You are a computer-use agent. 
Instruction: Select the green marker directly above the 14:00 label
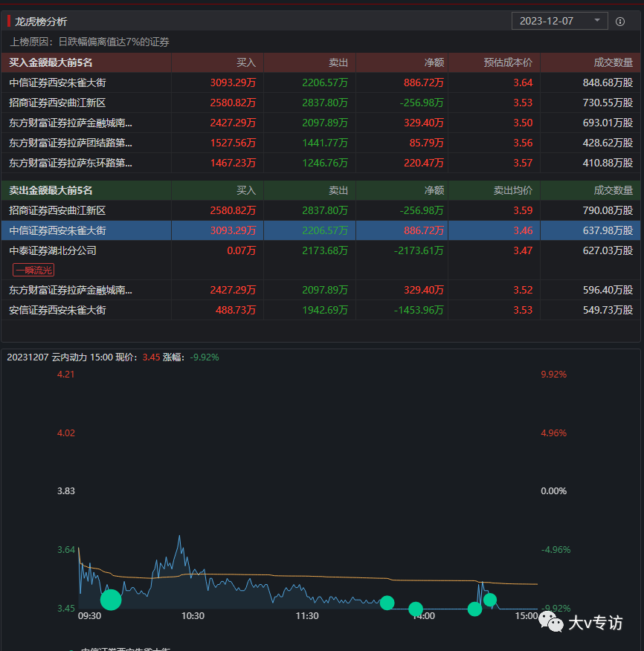pyautogui.click(x=416, y=609)
